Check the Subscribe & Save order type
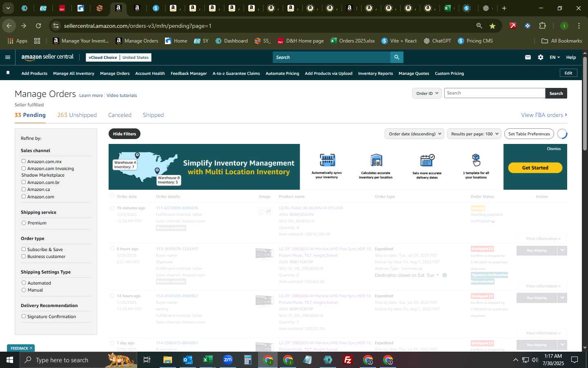588x368 pixels. tap(24, 249)
